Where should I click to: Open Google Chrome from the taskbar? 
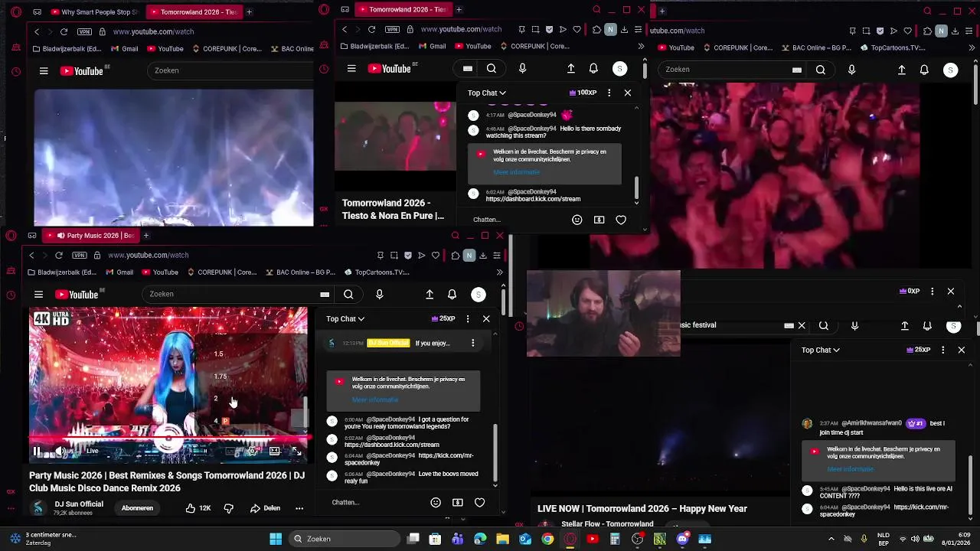click(x=547, y=539)
